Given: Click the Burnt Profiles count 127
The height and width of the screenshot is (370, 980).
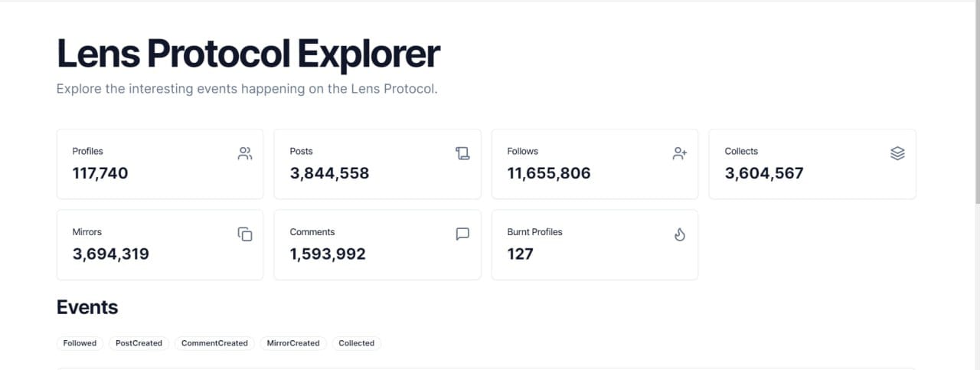Looking at the screenshot, I should pos(521,254).
